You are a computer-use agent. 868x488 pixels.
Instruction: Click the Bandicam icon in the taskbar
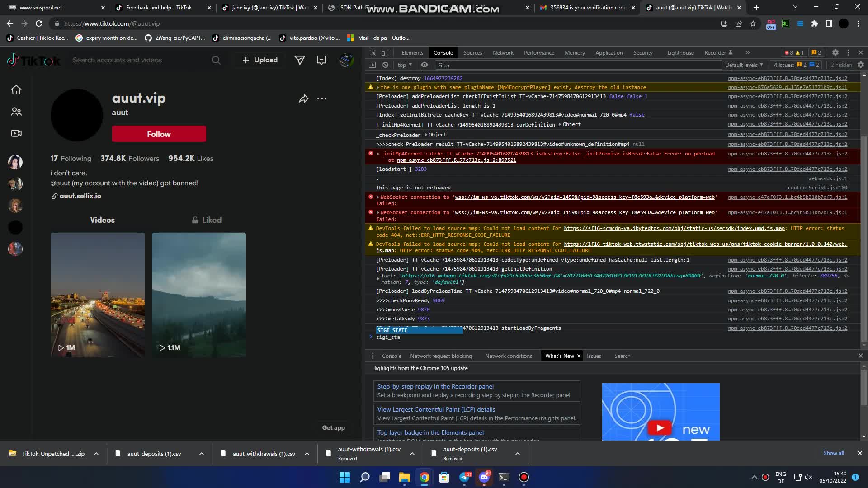click(x=524, y=478)
